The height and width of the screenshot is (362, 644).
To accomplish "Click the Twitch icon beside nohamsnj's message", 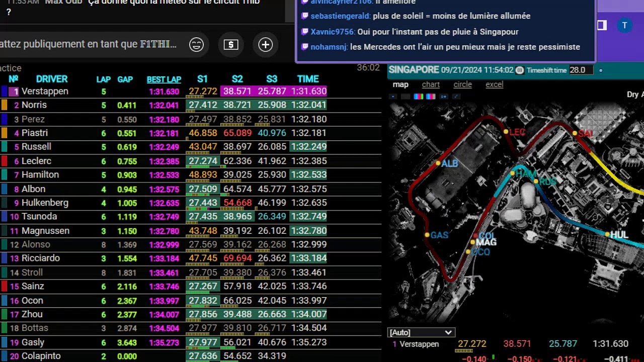I will pyautogui.click(x=304, y=47).
